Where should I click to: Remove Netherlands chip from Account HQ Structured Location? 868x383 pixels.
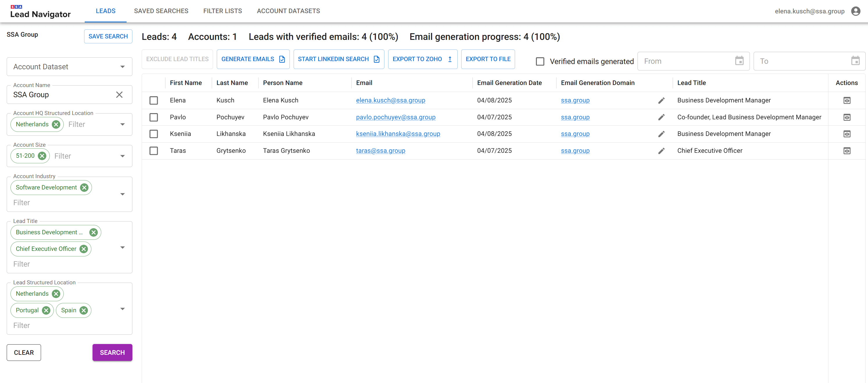point(56,124)
